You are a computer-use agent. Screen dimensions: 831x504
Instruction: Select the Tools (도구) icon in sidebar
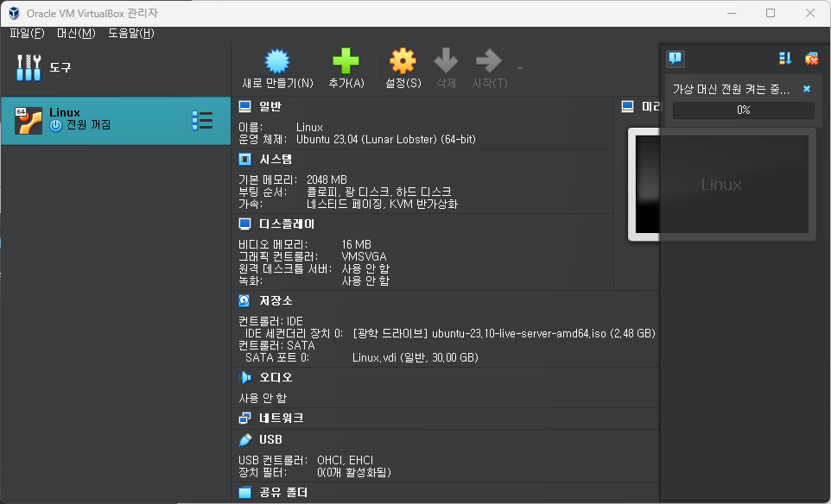pos(29,68)
